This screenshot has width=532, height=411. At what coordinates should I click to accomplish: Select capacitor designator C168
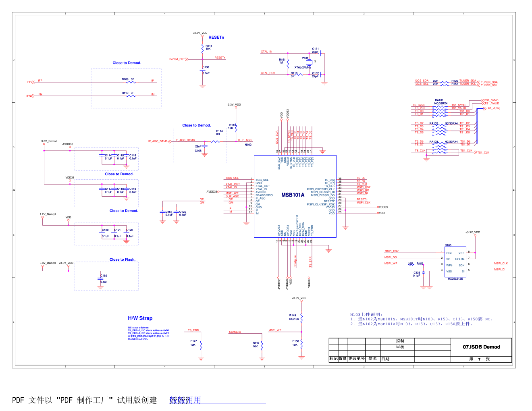(198, 151)
